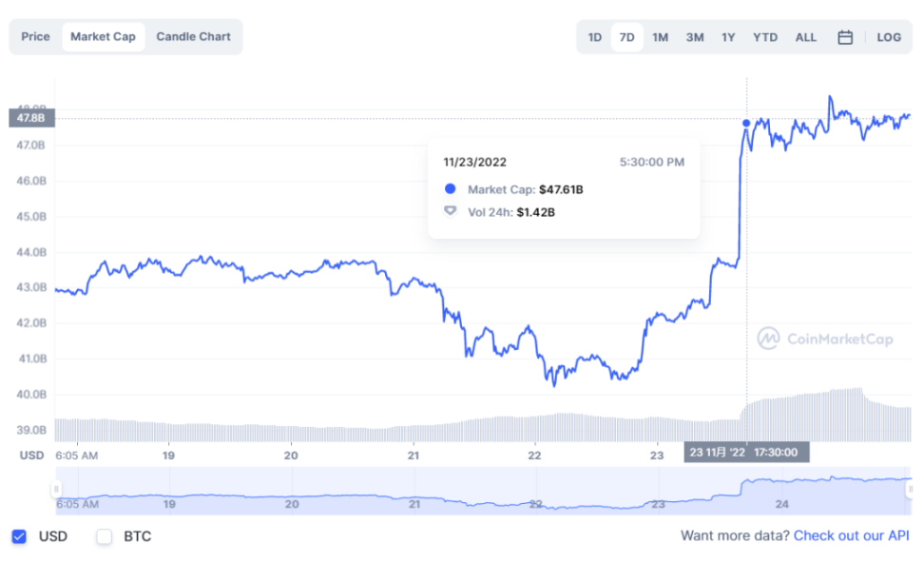Screen dimensions: 924x563
Task: Open the Candle Chart tab
Action: coord(193,37)
